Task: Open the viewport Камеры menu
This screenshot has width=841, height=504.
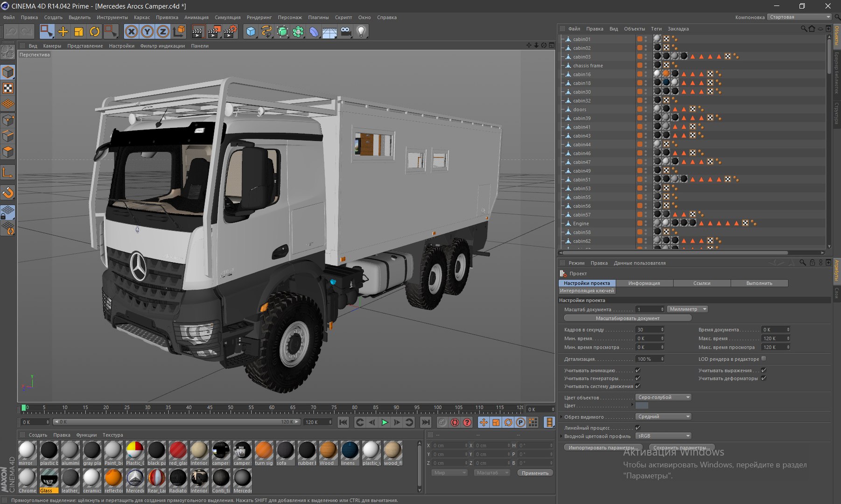Action: click(x=52, y=46)
